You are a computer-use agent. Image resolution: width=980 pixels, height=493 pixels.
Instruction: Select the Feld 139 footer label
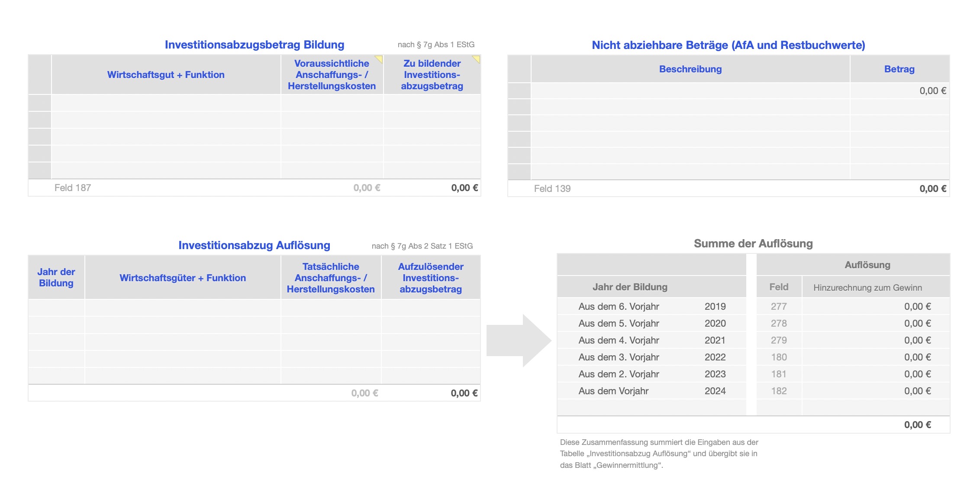[x=552, y=188]
